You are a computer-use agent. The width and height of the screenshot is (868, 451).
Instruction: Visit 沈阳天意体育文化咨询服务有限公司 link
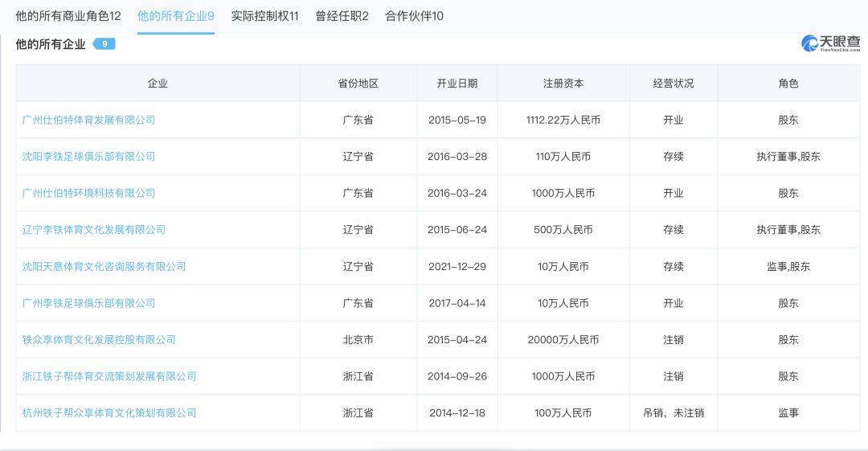point(104,266)
